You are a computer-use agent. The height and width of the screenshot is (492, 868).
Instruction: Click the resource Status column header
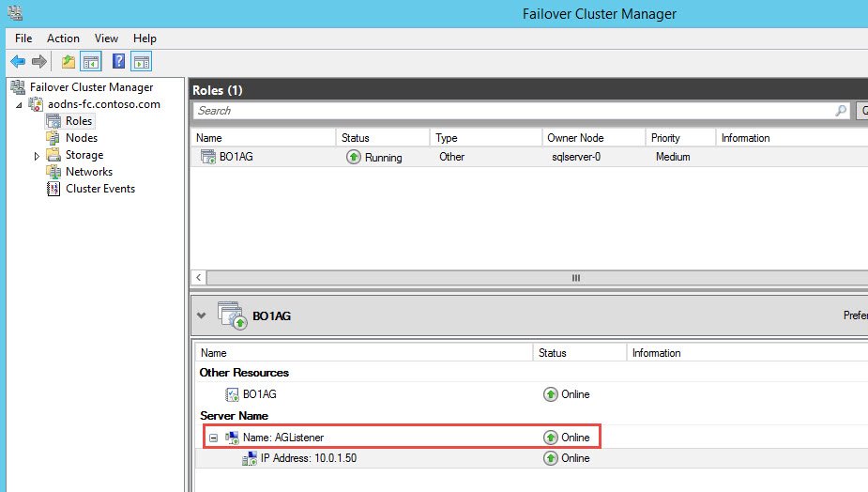click(x=580, y=353)
